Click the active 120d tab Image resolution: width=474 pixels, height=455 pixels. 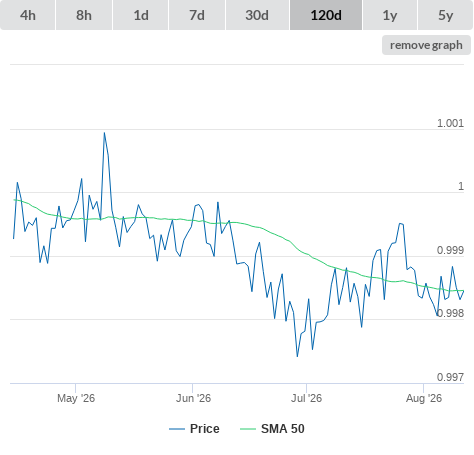click(326, 15)
